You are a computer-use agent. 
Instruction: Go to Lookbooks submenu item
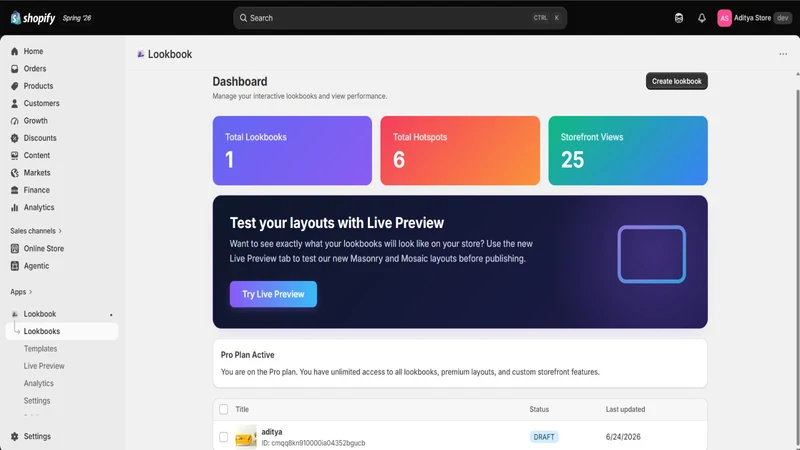point(62,331)
